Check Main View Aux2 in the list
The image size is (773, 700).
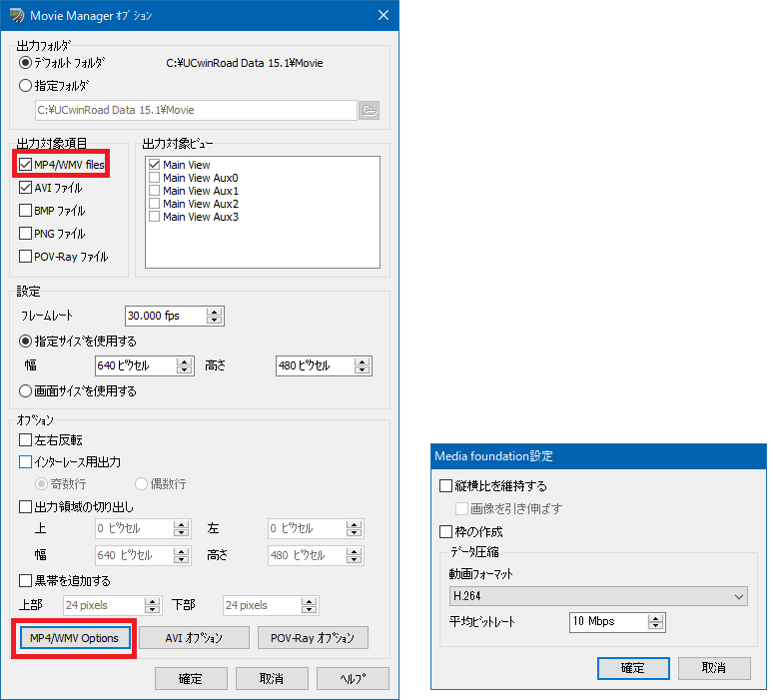155,204
